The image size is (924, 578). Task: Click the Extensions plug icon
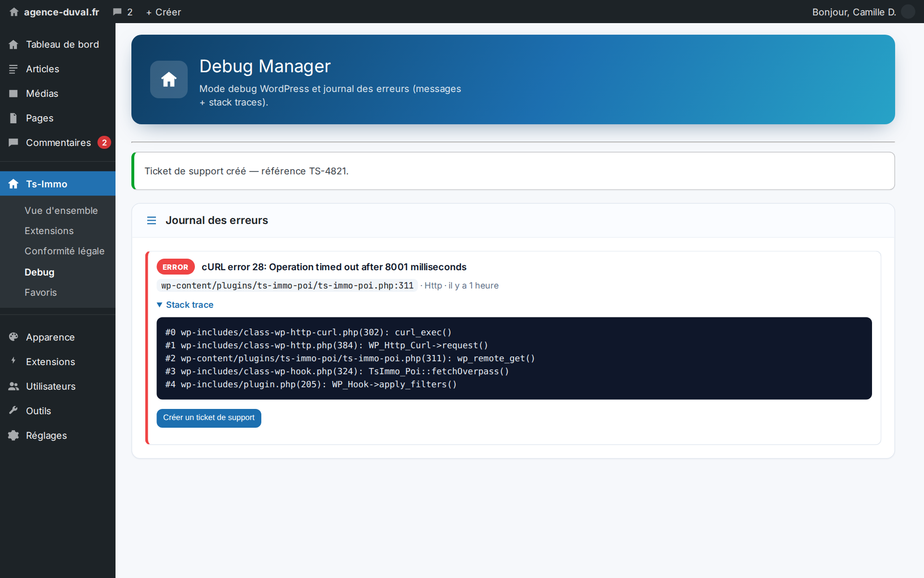point(13,360)
